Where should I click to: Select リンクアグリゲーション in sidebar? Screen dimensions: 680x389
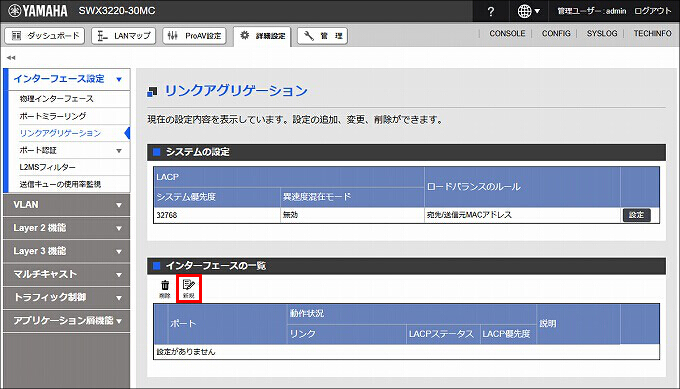(60, 133)
